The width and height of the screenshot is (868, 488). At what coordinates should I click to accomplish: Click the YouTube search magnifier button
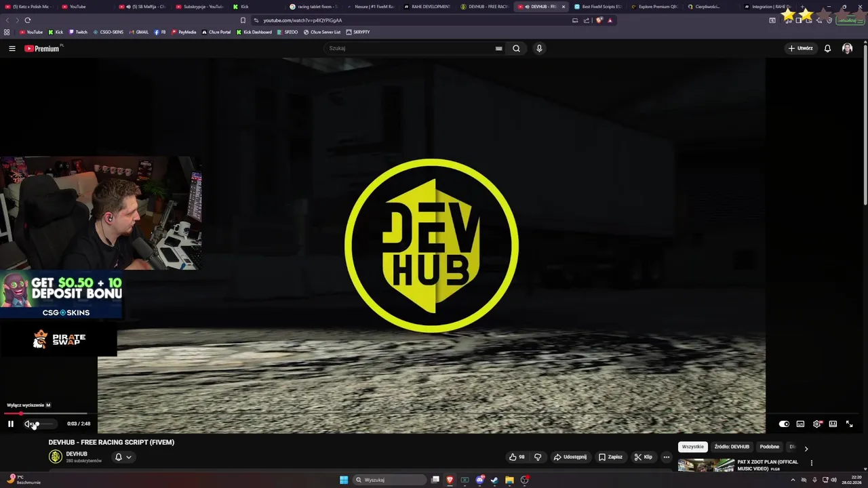point(516,48)
